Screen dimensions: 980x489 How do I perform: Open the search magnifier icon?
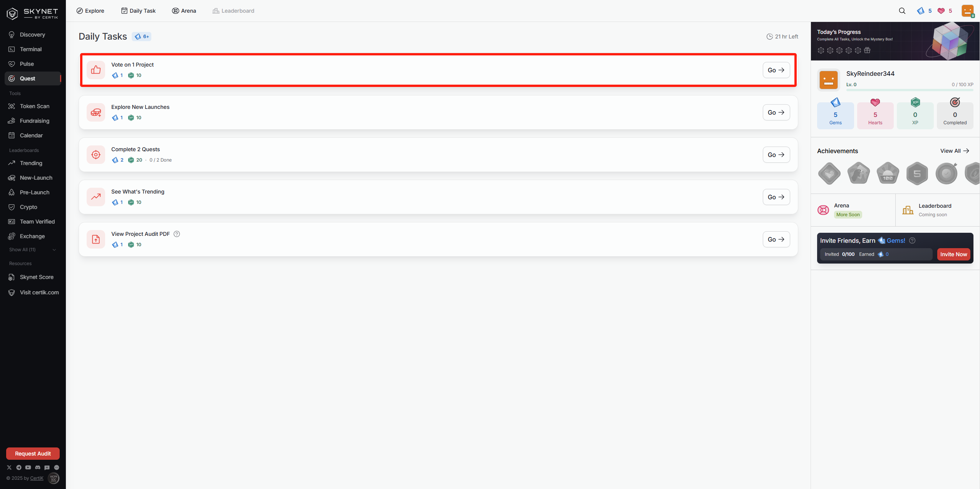pyautogui.click(x=902, y=11)
